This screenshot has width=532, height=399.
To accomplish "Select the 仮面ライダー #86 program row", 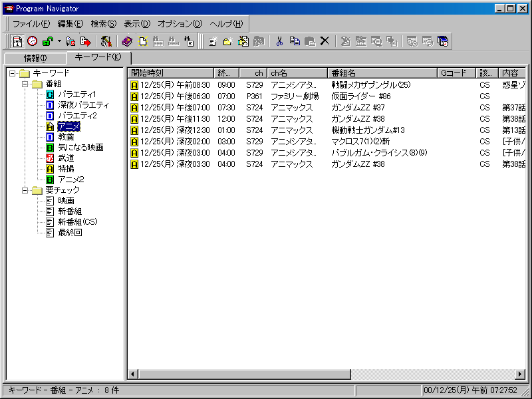I will (360, 96).
